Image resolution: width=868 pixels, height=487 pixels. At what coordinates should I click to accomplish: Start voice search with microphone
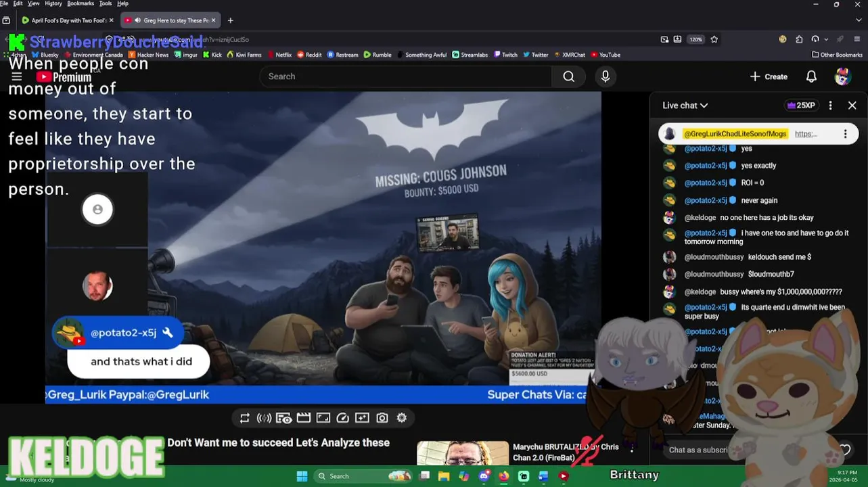pos(606,76)
